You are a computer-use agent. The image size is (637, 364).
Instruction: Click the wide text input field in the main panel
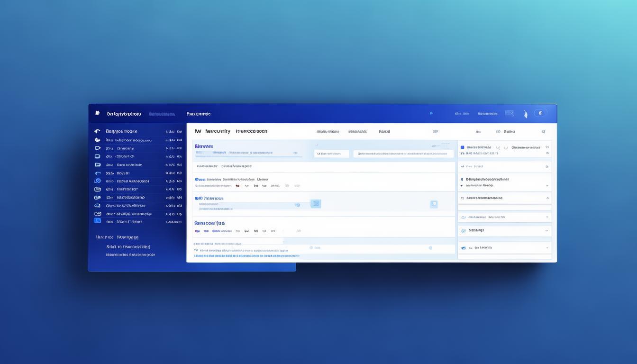tap(403, 154)
